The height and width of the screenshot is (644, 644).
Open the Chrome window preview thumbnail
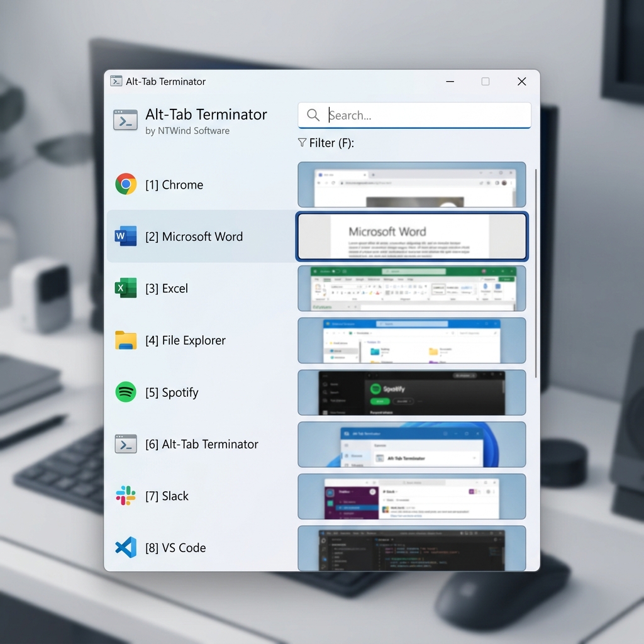click(x=411, y=184)
